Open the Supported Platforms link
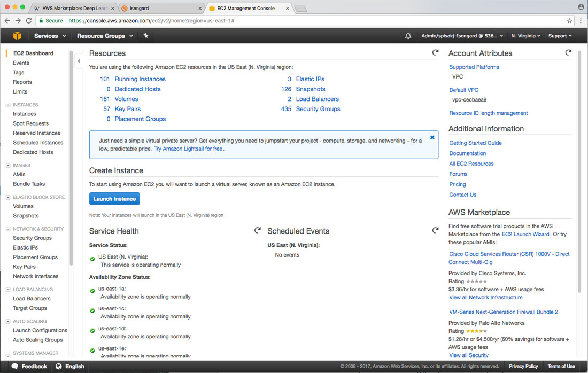 coord(474,67)
